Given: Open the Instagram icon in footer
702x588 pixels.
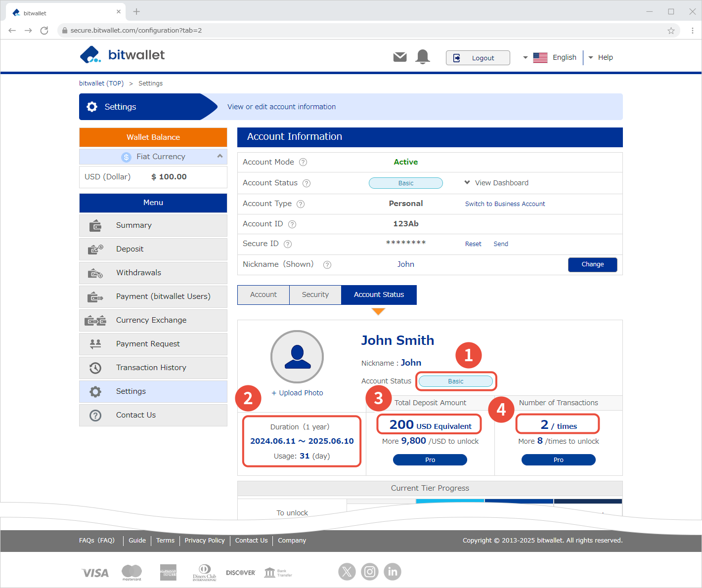Looking at the screenshot, I should tap(370, 572).
